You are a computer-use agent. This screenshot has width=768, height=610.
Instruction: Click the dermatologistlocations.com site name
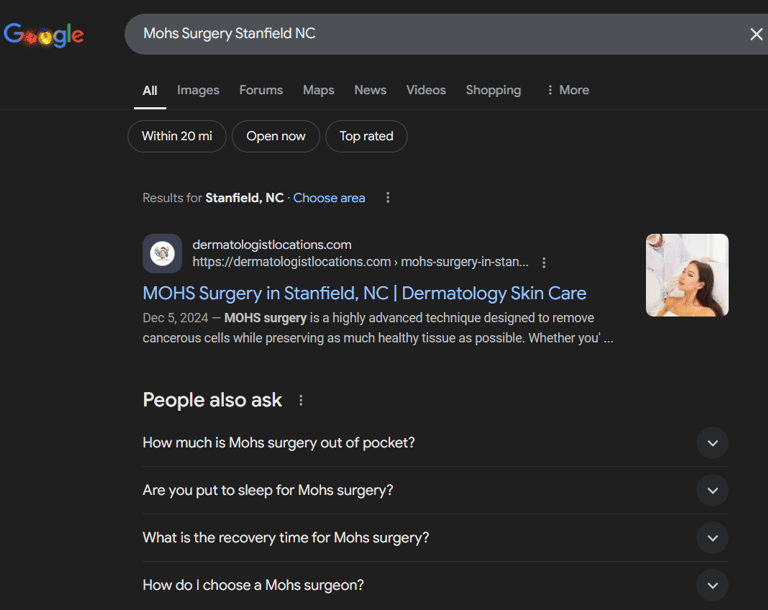click(x=272, y=244)
